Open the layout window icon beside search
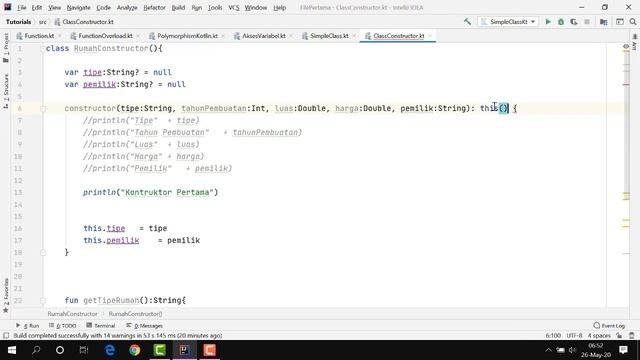The width and height of the screenshot is (640, 360). click(x=620, y=22)
